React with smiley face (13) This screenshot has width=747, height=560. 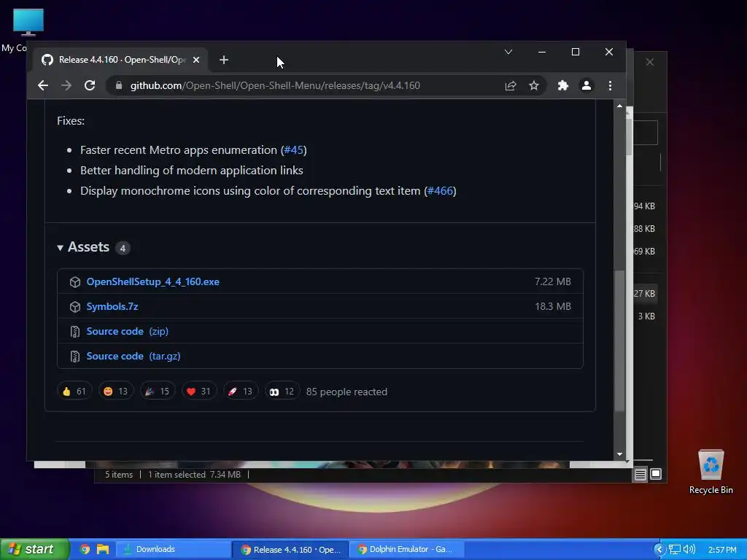click(x=116, y=392)
